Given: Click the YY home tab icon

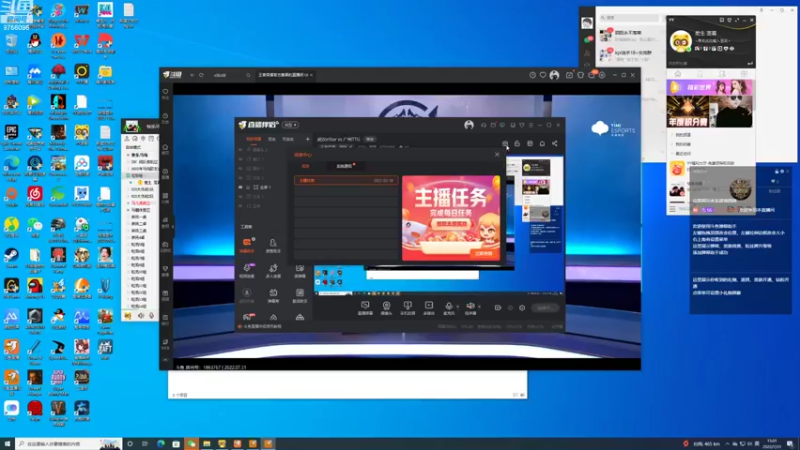Looking at the screenshot, I should point(678,74).
